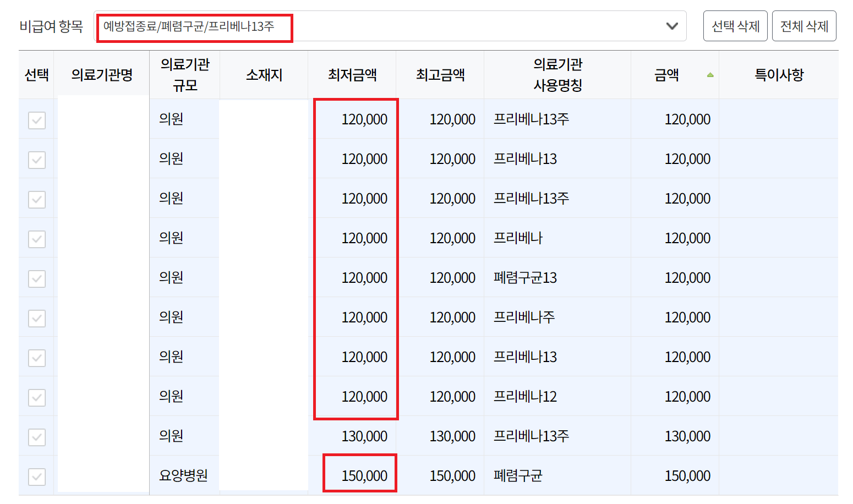The width and height of the screenshot is (853, 504).
Task: Toggle checkbox in the 프리베나주 row
Action: (37, 319)
